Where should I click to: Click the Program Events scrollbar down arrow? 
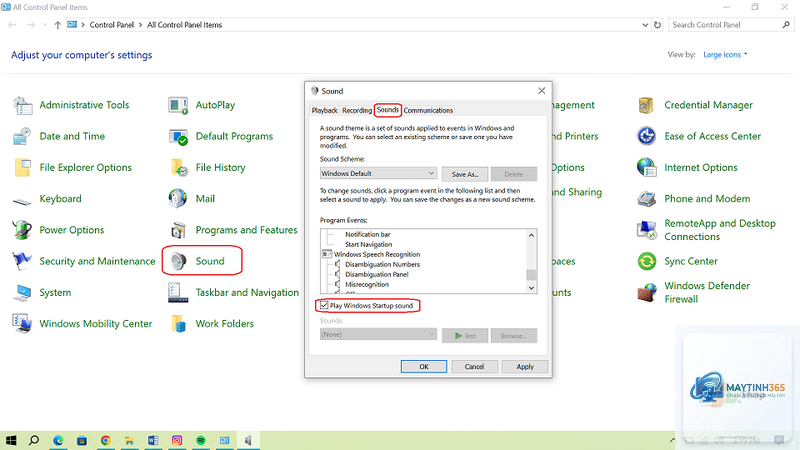click(531, 288)
